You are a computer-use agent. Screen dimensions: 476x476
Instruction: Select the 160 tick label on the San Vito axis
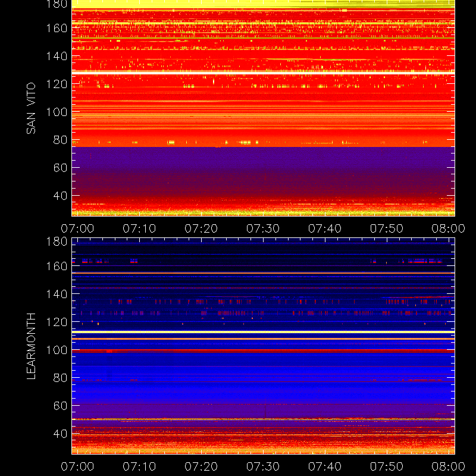coord(57,28)
